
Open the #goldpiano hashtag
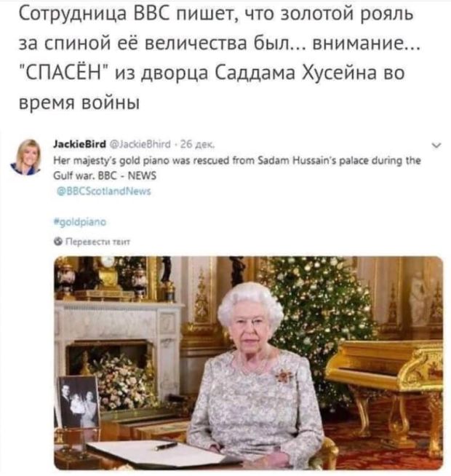point(80,222)
